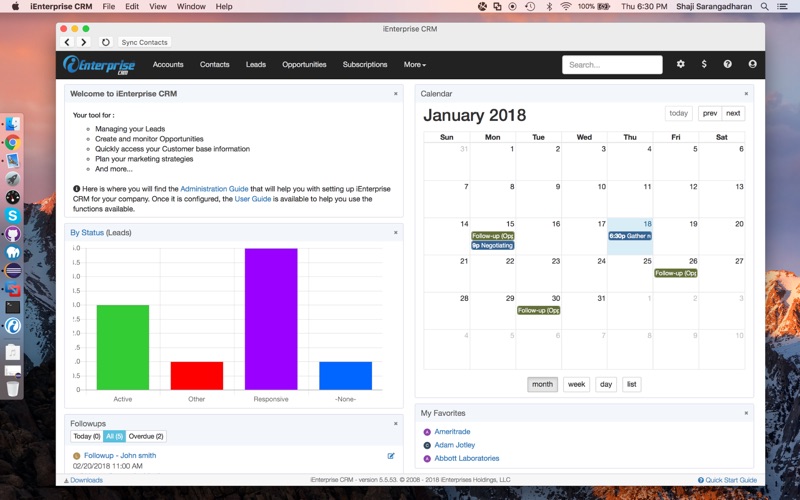The height and width of the screenshot is (500, 800).
Task: Click the purple Responsive bar in chart
Action: point(271,319)
